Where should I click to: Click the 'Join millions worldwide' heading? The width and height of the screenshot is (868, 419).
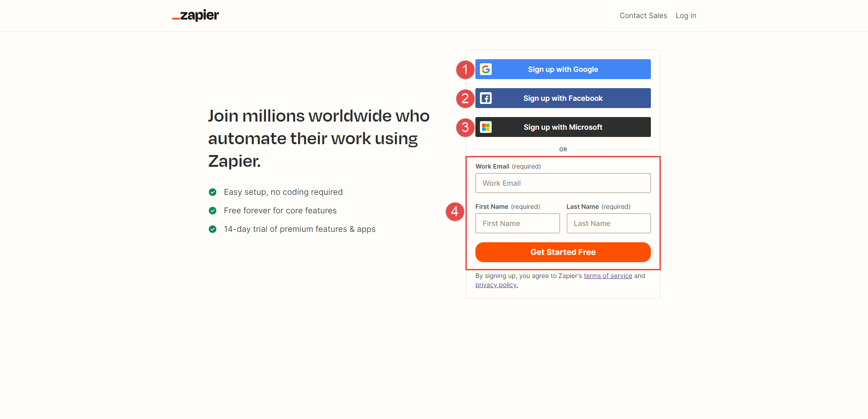pyautogui.click(x=319, y=138)
